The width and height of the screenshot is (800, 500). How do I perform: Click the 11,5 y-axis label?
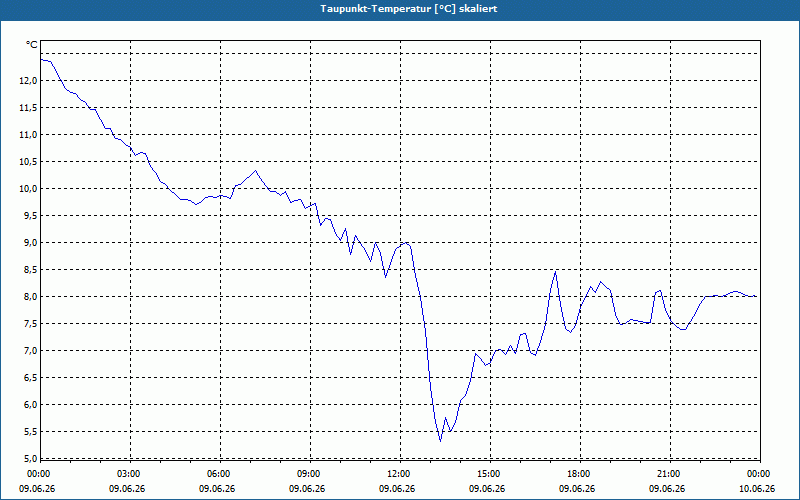(28, 108)
